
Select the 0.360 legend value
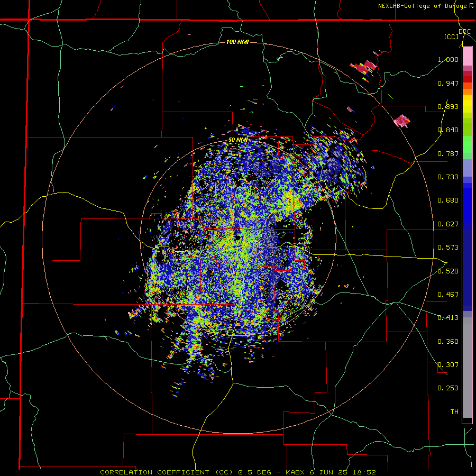tap(448, 342)
